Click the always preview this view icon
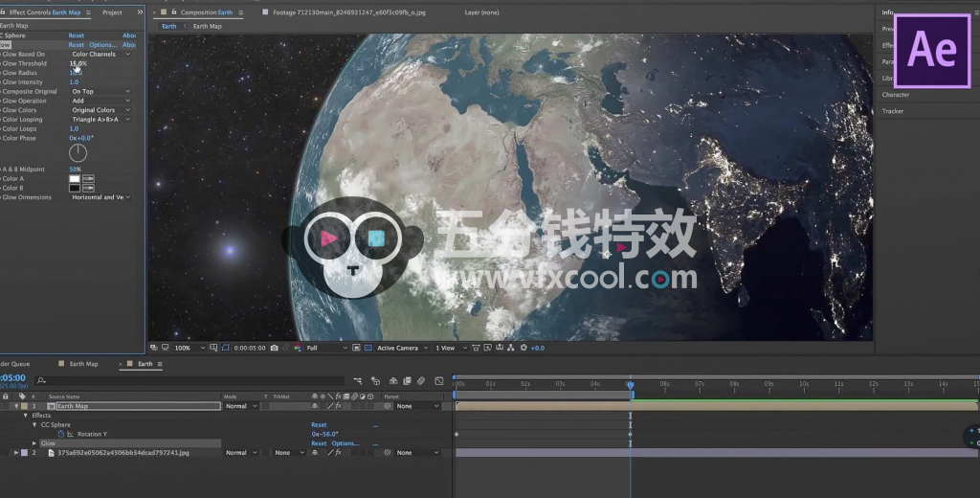980x498 pixels. [x=152, y=348]
